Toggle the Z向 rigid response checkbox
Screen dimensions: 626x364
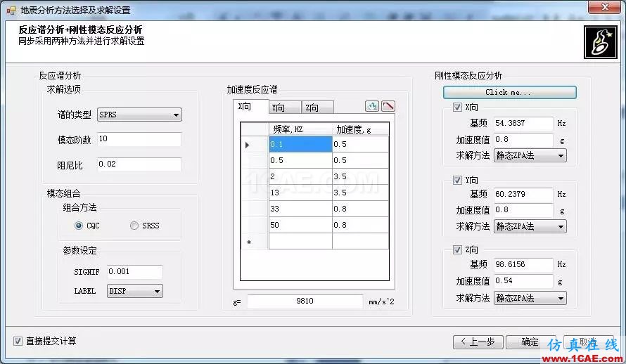tap(457, 249)
